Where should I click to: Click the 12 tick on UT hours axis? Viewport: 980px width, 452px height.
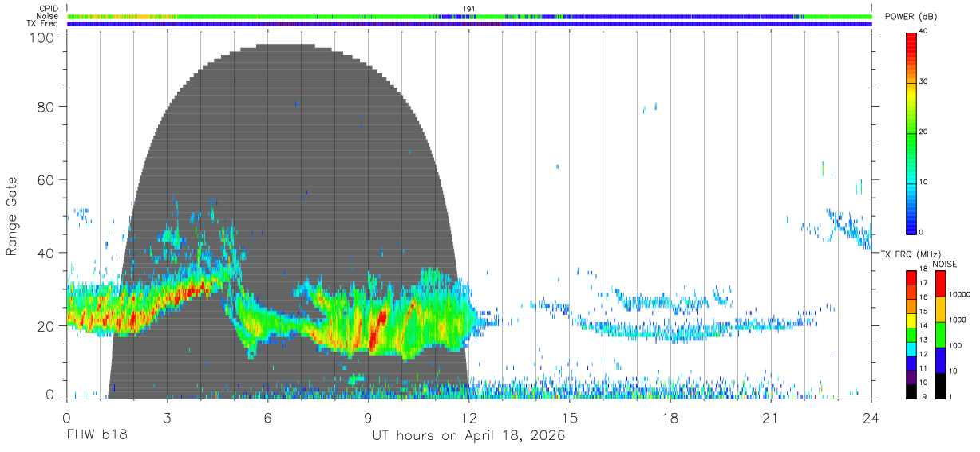[x=469, y=418]
